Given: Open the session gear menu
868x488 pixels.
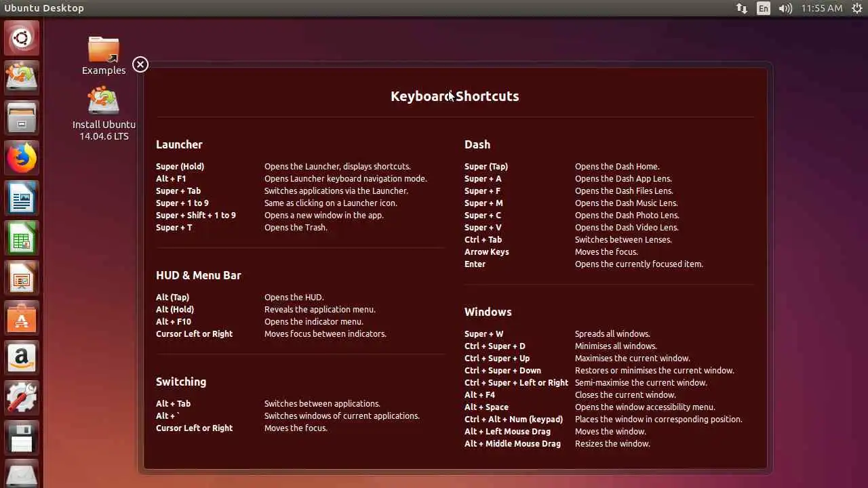Looking at the screenshot, I should point(856,8).
